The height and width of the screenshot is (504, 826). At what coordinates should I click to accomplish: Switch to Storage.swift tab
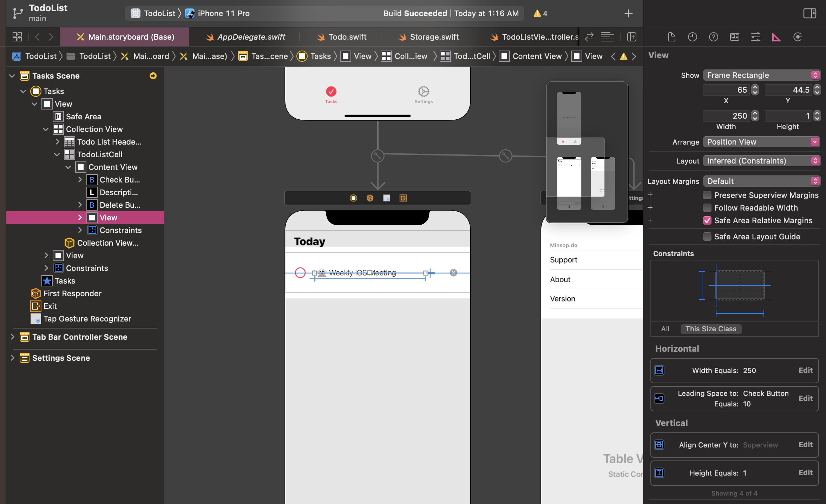click(434, 37)
